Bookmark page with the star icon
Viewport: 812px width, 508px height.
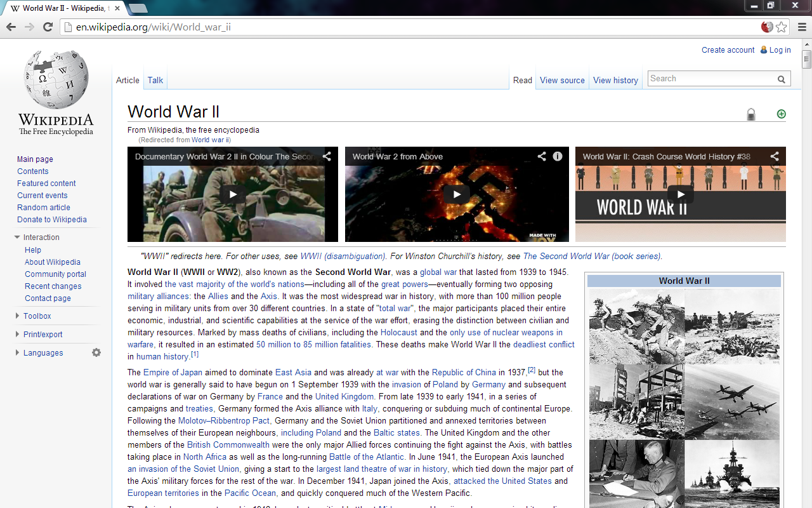(x=782, y=27)
